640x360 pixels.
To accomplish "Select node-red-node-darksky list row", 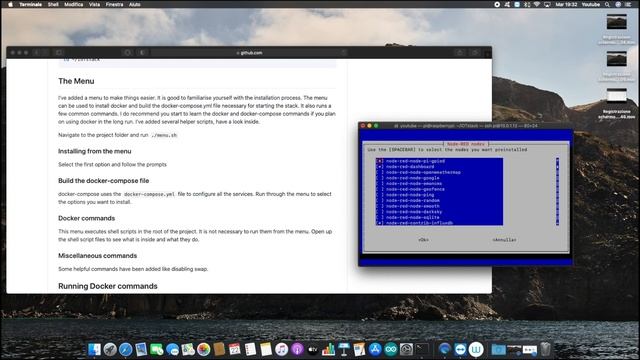I will [x=439, y=212].
